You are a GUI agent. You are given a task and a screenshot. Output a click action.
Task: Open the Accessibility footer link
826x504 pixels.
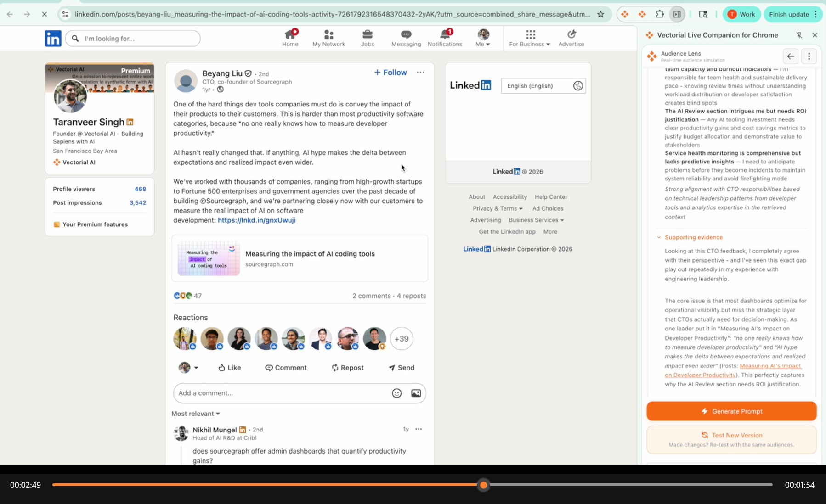(510, 197)
